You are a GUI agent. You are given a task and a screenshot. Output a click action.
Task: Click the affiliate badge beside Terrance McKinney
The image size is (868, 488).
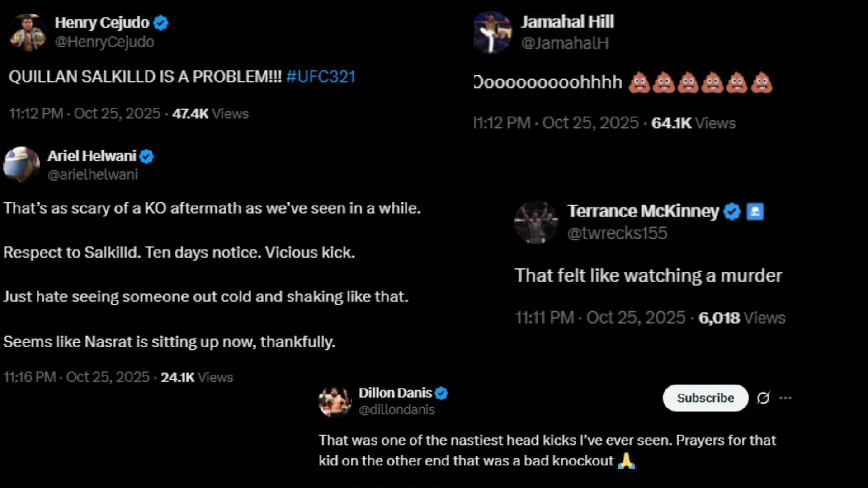click(x=755, y=211)
